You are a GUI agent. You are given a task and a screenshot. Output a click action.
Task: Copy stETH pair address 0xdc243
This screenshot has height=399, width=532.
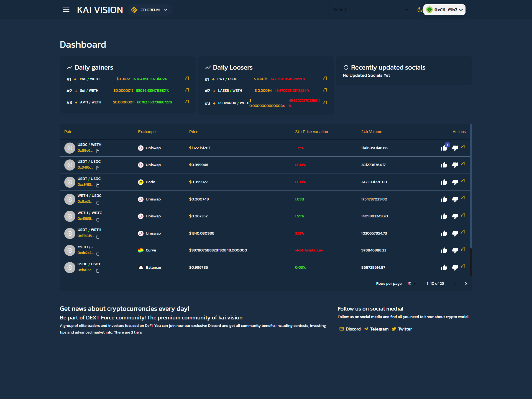98,254
